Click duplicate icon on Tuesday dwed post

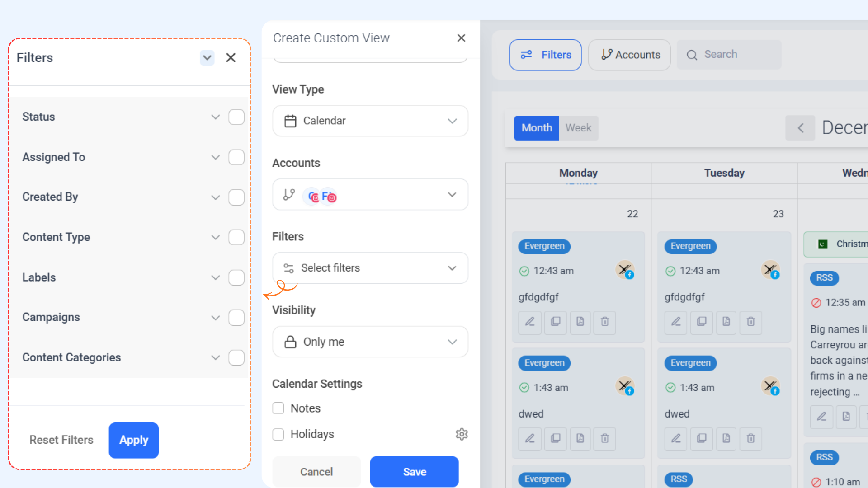(702, 438)
